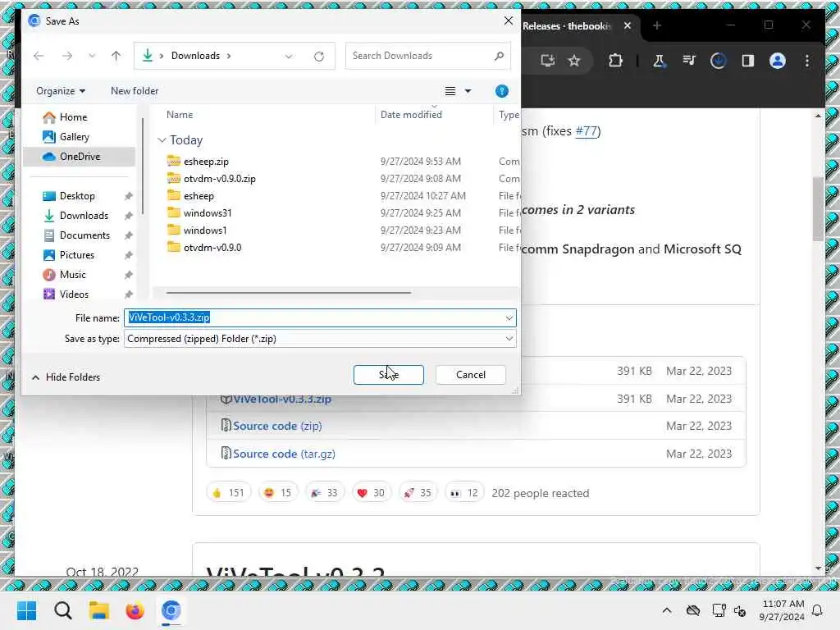Toggle browser side panel icon
840x630 pixels.
[748, 61]
